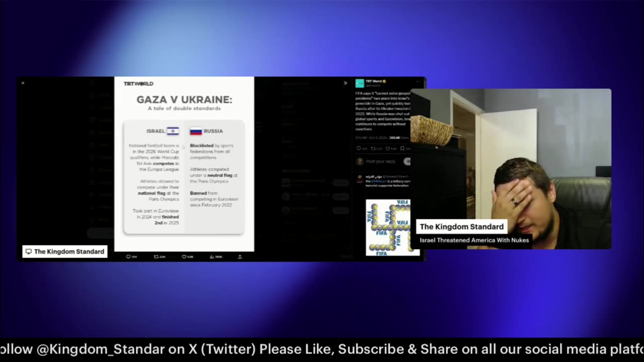Close the expanded image viewer

(23, 83)
